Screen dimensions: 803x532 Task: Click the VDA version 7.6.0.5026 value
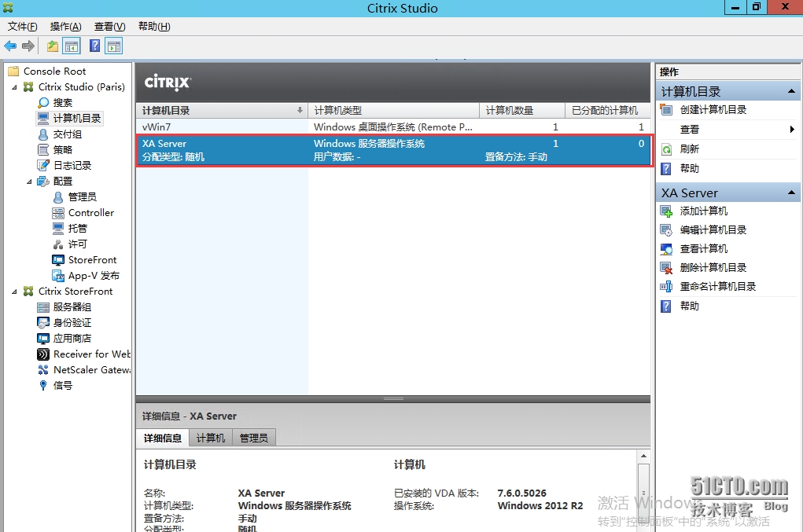tap(522, 493)
